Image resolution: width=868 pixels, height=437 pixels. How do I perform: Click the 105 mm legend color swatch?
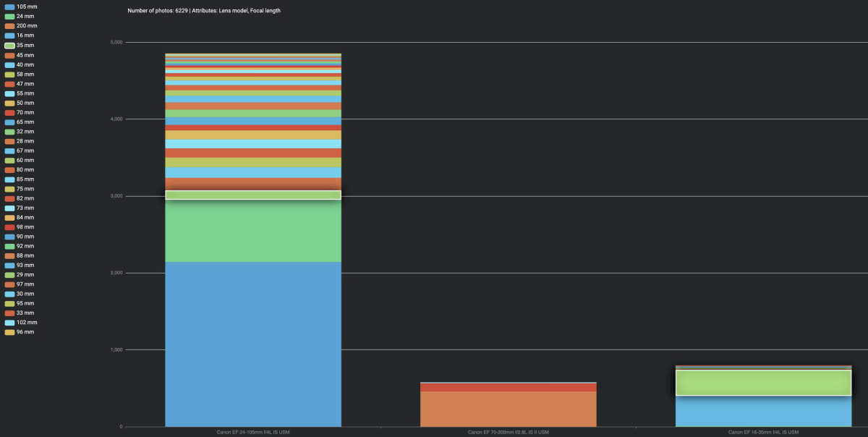point(8,7)
